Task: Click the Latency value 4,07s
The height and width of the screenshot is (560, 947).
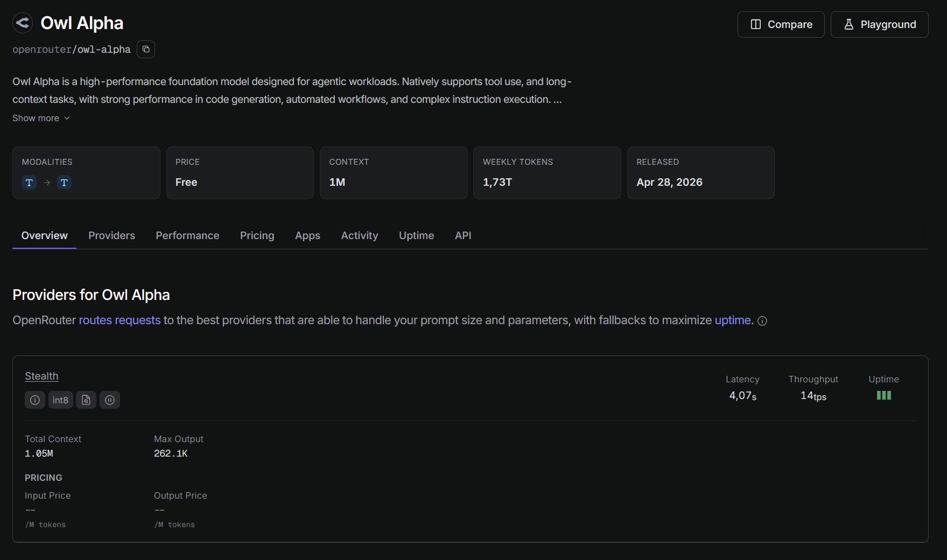Action: click(743, 396)
